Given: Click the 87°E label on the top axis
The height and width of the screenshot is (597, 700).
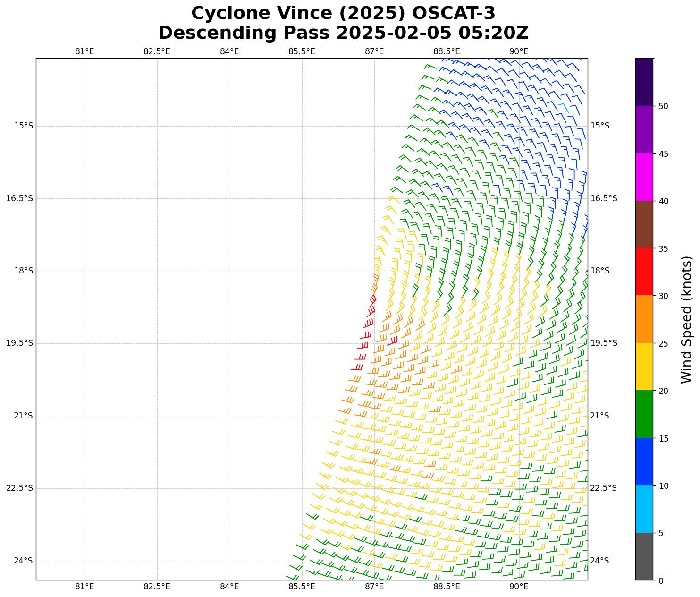Looking at the screenshot, I should coord(374,51).
